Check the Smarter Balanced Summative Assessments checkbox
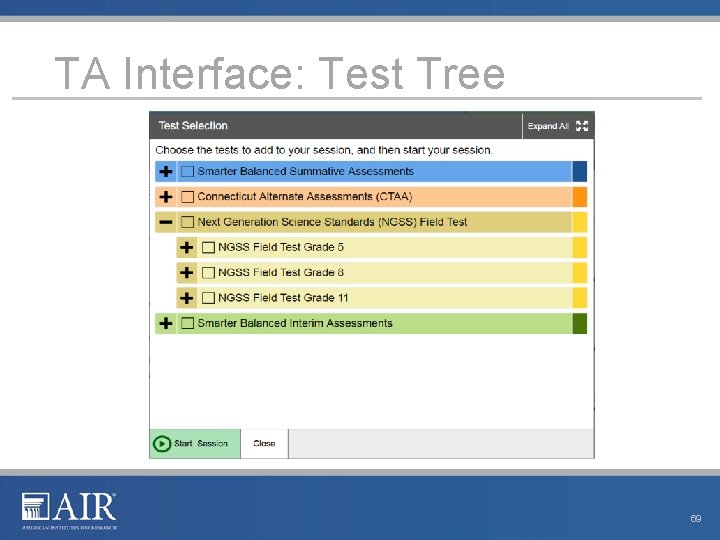Viewport: 720px width, 540px height. point(187,171)
